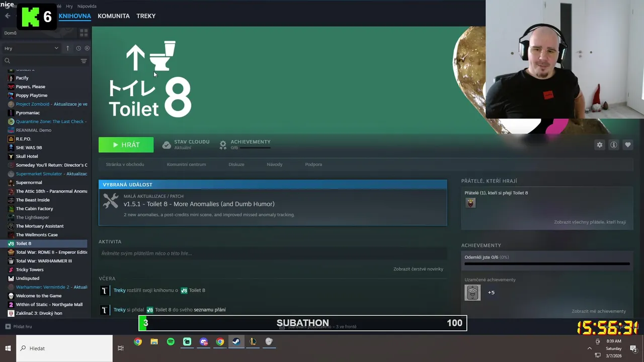
Task: Open Task View on the taskbar
Action: point(120,348)
